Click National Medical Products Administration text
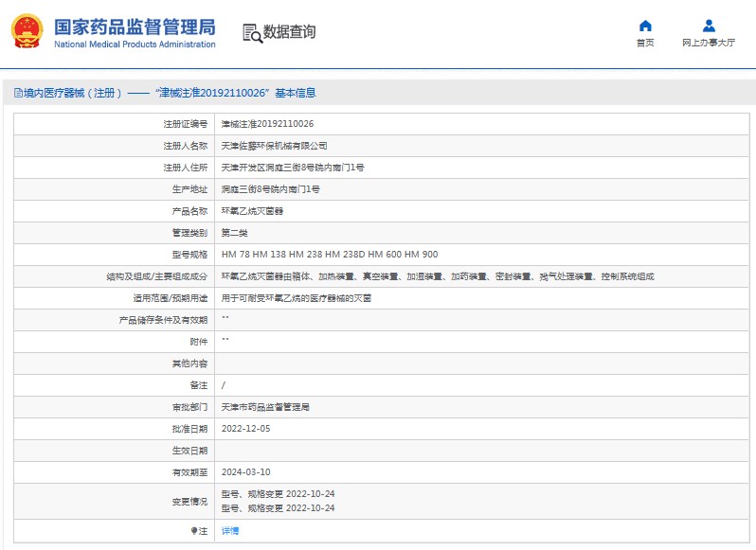 coord(135,44)
